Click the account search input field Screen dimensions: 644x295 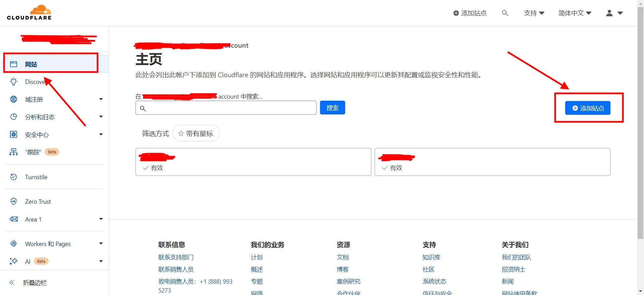[x=226, y=108]
